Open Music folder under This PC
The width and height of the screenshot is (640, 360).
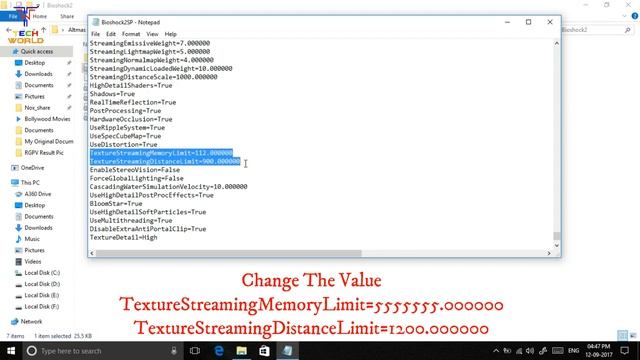click(32, 239)
